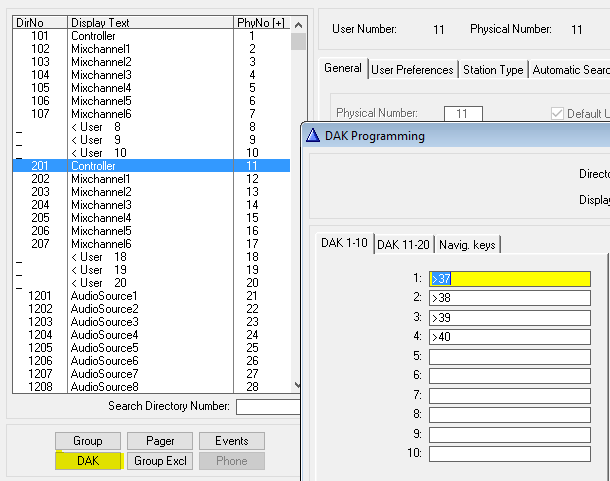Click the DAK Programming window title icon
610x481 pixels.
pos(314,136)
